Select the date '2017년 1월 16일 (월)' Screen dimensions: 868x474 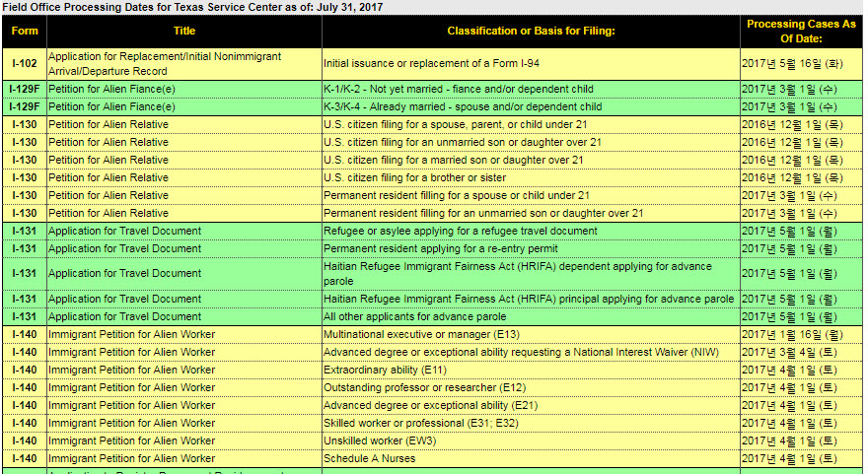click(792, 334)
